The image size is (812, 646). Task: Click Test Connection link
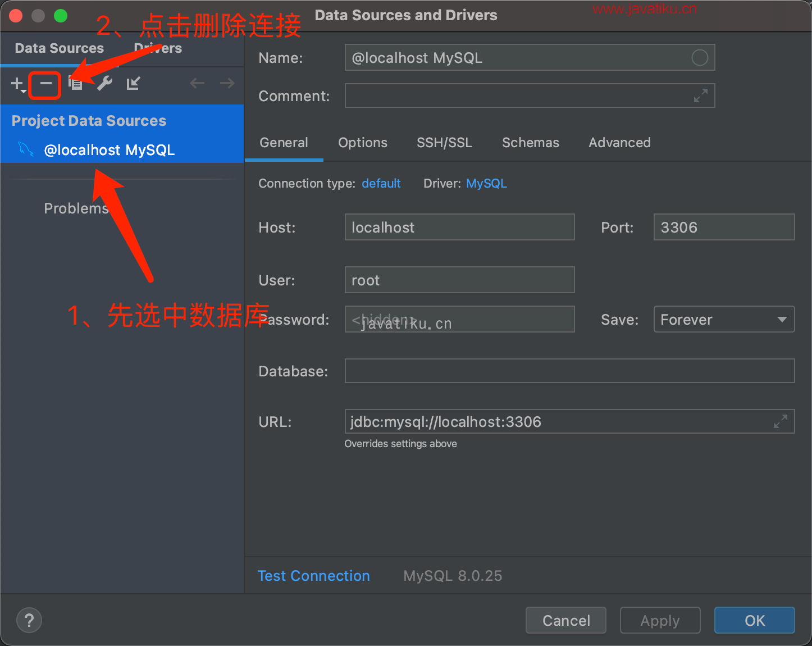point(313,576)
